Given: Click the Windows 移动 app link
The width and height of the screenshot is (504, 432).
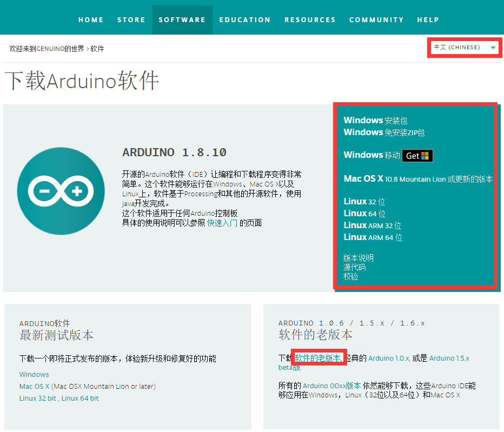Looking at the screenshot, I should (x=372, y=155).
